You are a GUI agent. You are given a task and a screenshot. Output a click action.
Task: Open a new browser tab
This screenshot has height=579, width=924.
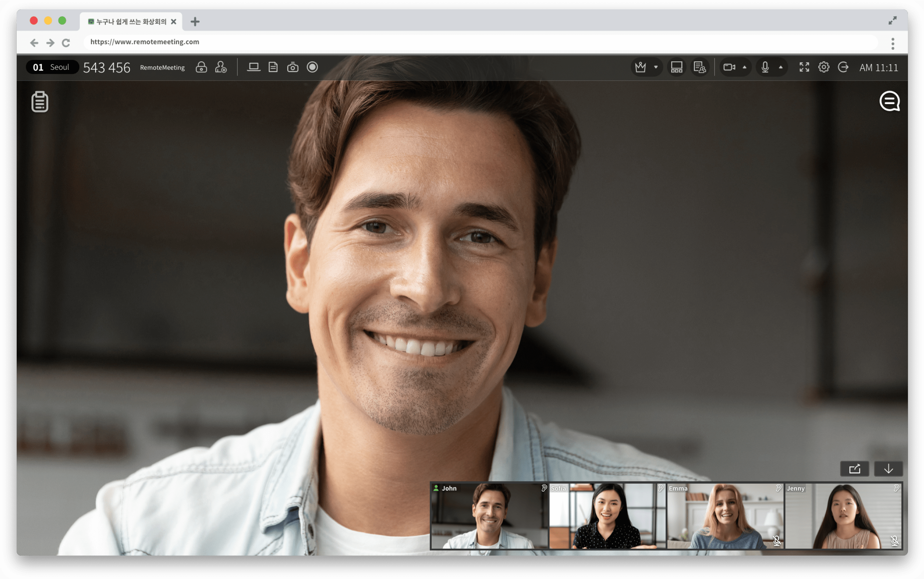point(195,22)
